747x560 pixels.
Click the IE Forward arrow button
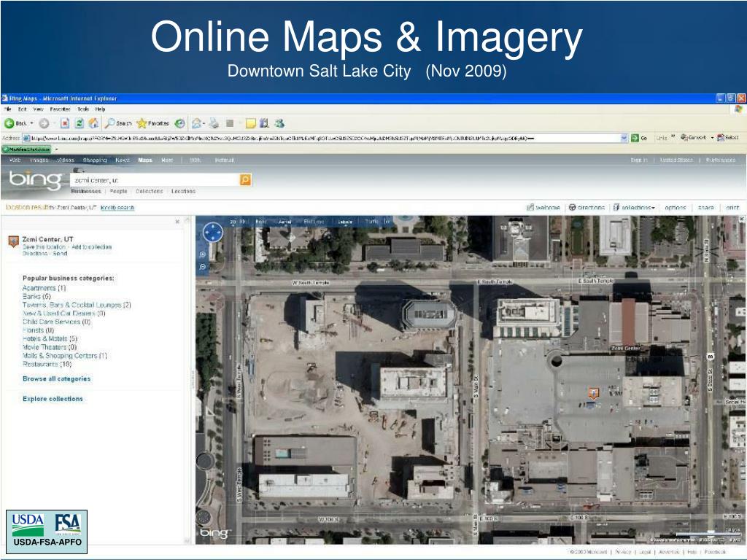[x=44, y=123]
